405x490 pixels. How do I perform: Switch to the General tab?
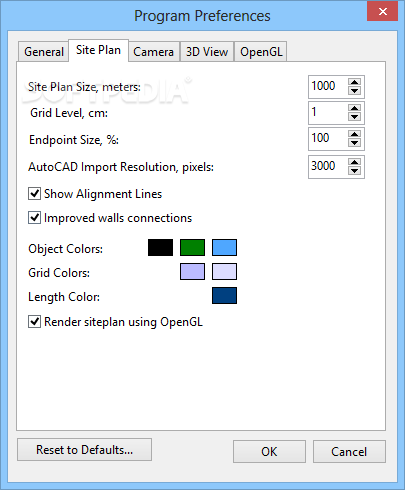point(44,52)
